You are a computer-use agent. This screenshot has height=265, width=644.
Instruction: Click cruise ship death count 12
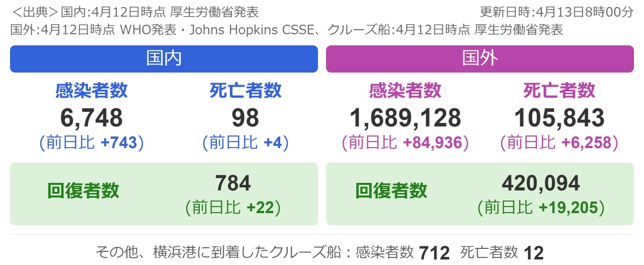pyautogui.click(x=534, y=252)
